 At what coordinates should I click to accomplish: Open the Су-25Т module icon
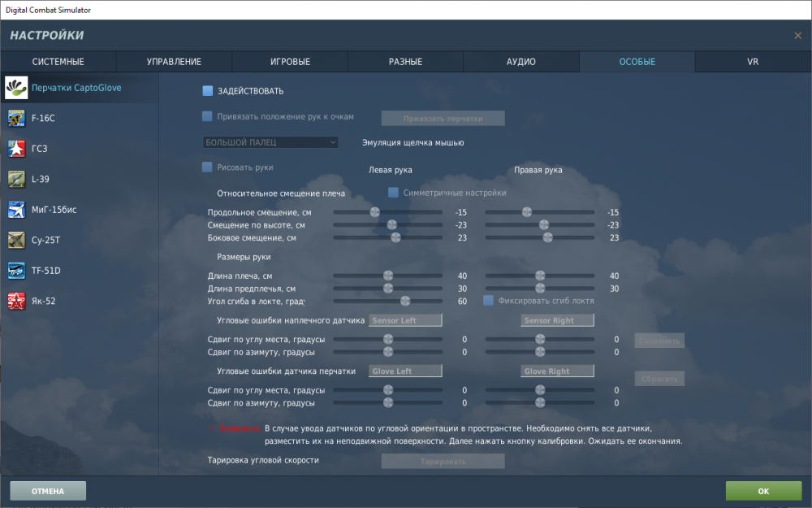coord(16,240)
